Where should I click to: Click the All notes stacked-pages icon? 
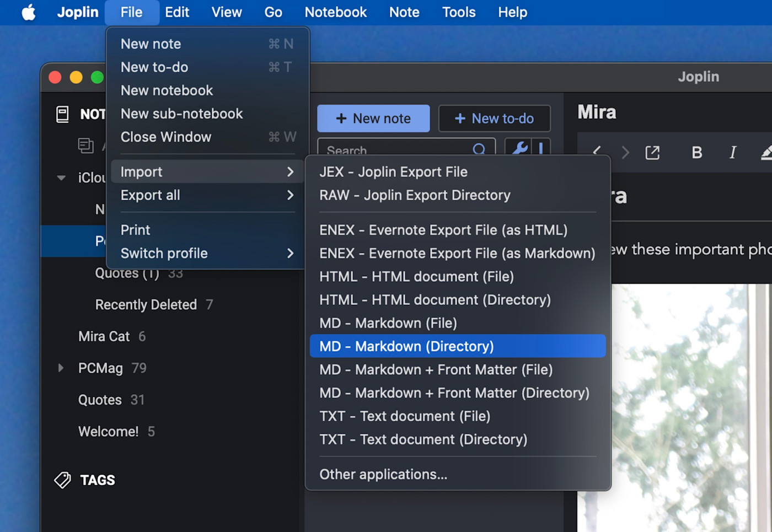85,146
